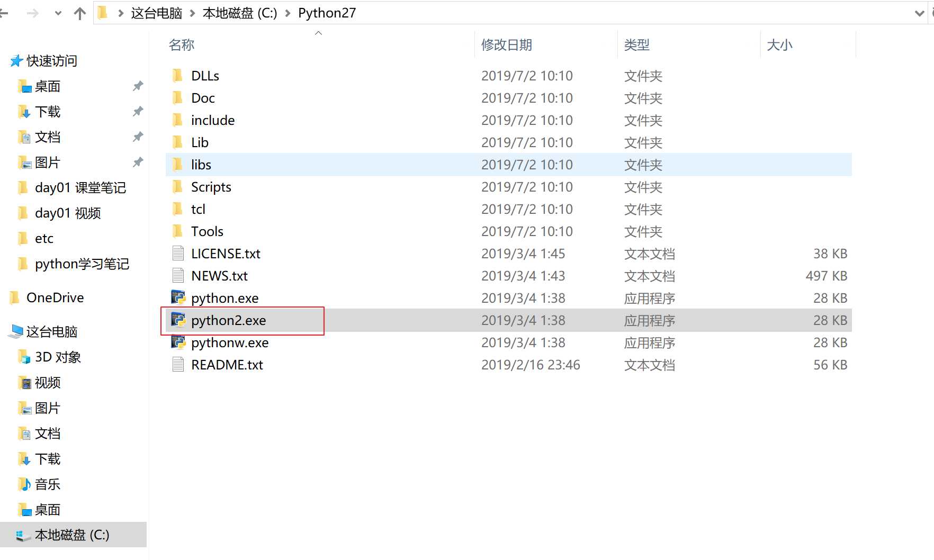
Task: Click the Forward navigation arrow
Action: click(x=33, y=13)
